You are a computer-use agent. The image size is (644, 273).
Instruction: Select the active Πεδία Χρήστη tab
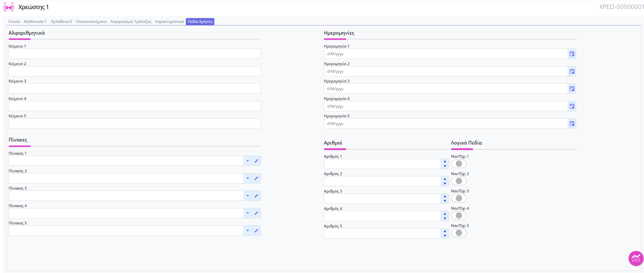[x=200, y=22]
